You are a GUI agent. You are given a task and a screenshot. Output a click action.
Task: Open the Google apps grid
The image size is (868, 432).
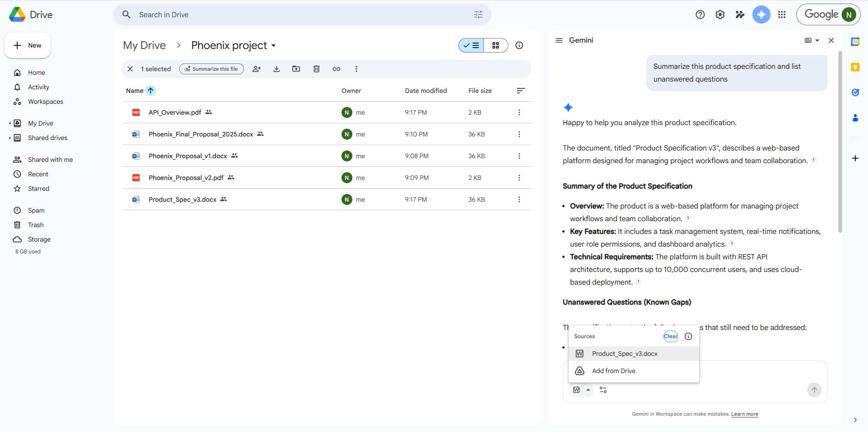782,15
